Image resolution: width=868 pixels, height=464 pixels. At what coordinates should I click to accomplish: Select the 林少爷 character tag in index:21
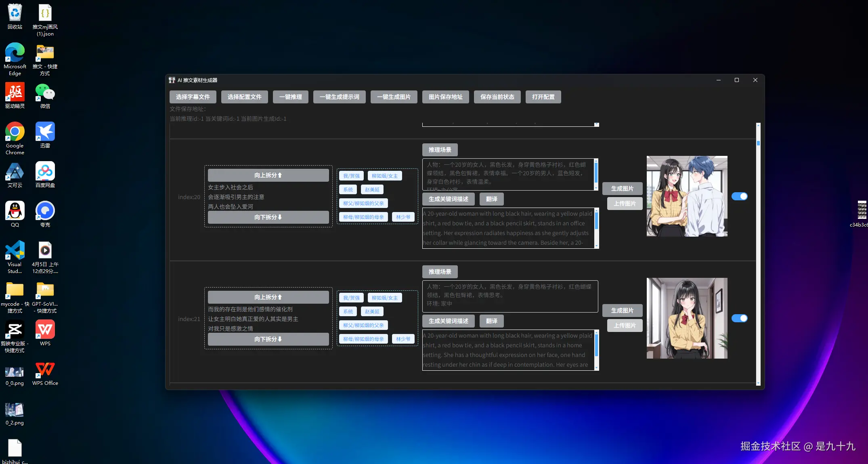tap(403, 339)
